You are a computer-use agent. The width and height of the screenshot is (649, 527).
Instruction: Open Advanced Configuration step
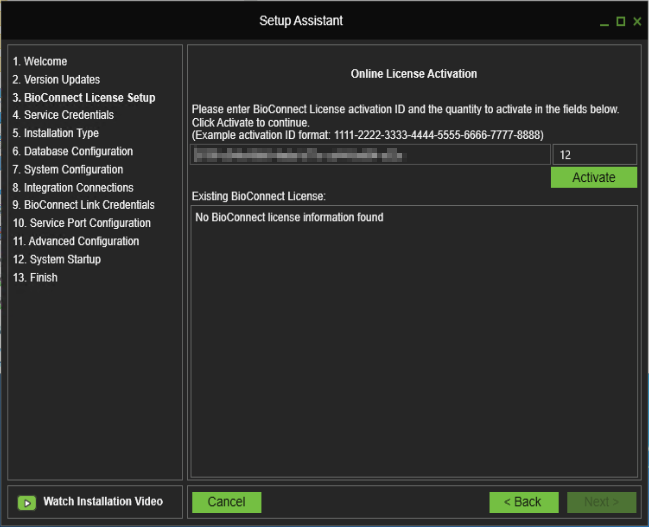(x=76, y=242)
